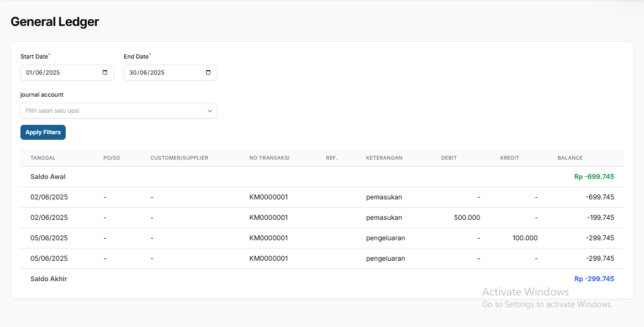Open the End Date calendar picker icon
Screen dimensions: 644x327
point(208,72)
